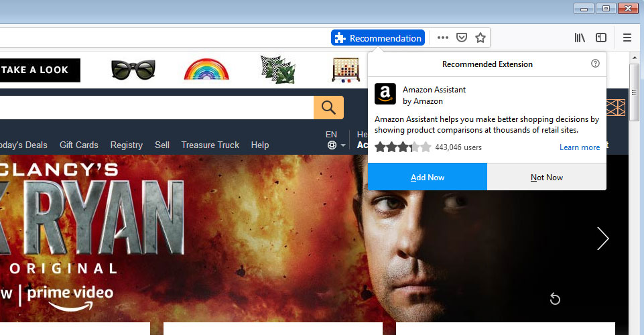Focus the Amazon search input field
Screen dimensions: 644x335
[x=157, y=108]
